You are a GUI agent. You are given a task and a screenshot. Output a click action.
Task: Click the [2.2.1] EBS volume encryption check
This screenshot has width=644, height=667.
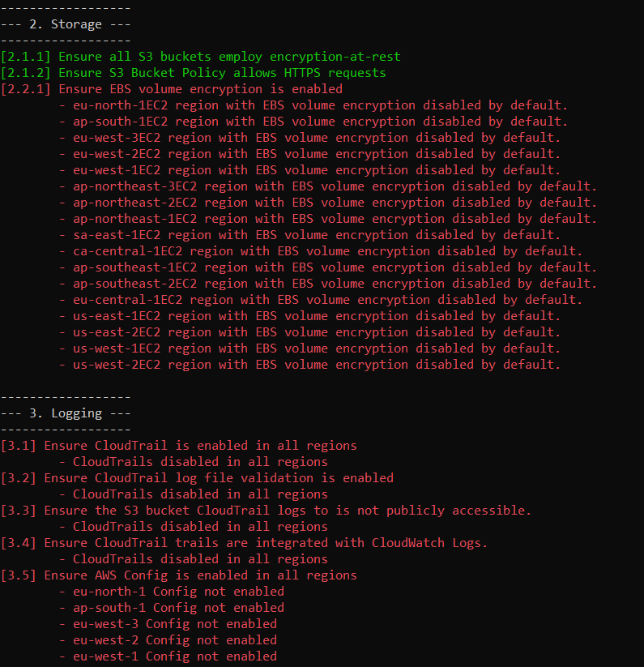click(172, 89)
